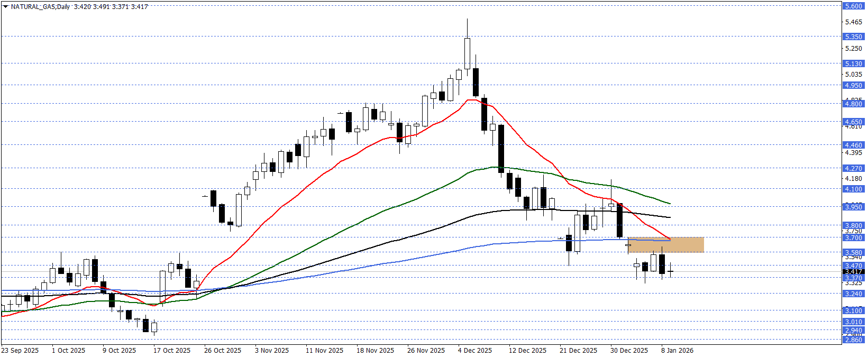This screenshot has height=357, width=868.
Task: Click the 21 Dec 2025 date label
Action: [x=578, y=350]
